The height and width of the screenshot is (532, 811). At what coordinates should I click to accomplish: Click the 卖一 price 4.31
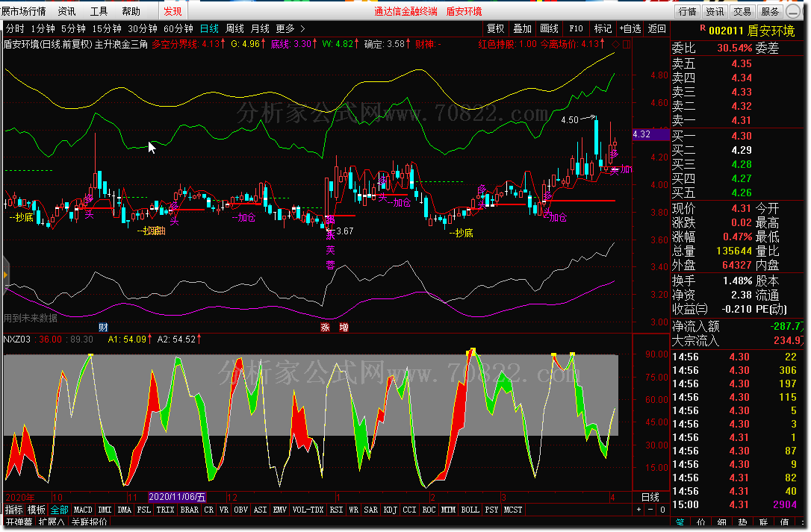point(741,120)
